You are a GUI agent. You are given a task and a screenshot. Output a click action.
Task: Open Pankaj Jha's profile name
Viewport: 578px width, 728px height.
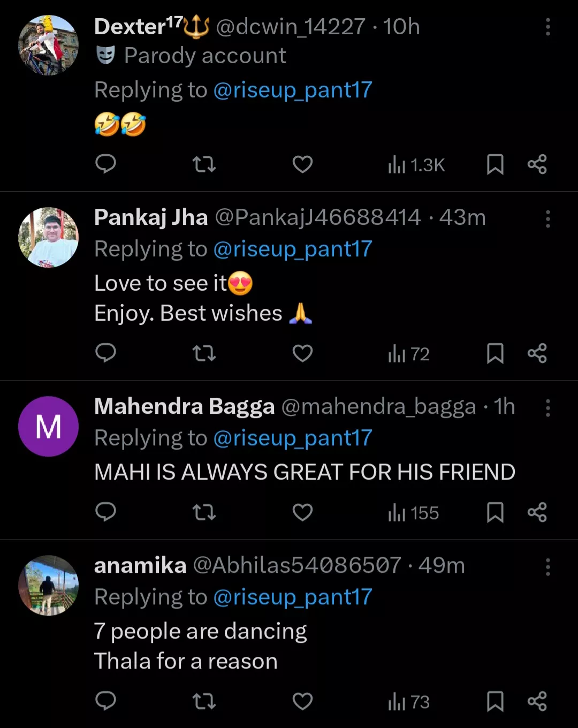(x=151, y=217)
